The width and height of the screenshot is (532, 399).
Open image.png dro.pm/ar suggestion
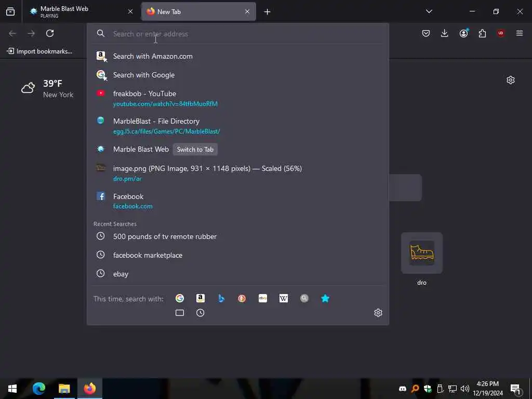pyautogui.click(x=237, y=173)
